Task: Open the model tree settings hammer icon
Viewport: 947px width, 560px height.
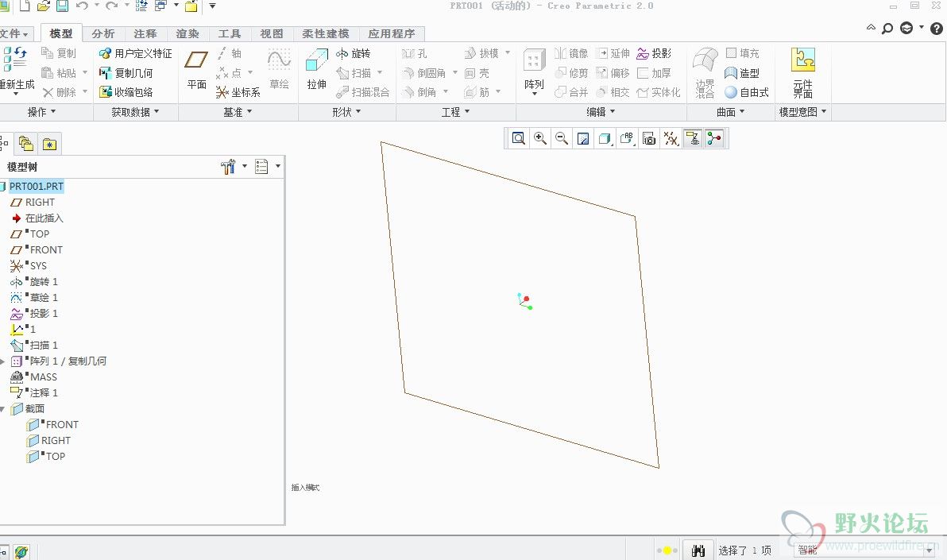Action: coord(228,167)
